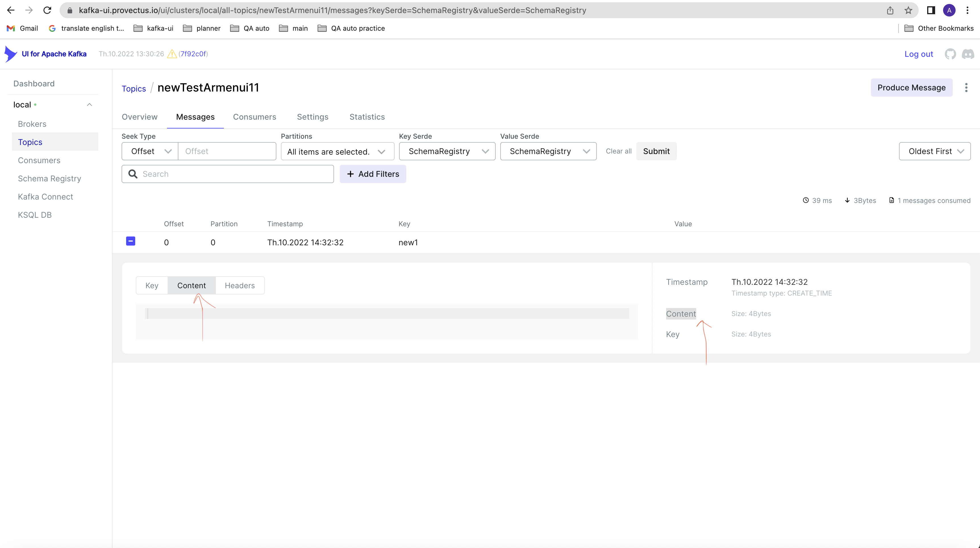Click the Submit button to apply filters

[x=656, y=151]
